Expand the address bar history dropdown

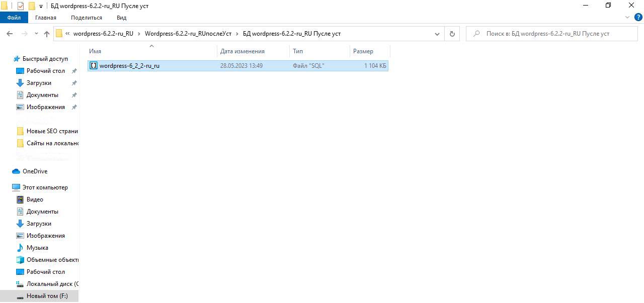point(437,34)
